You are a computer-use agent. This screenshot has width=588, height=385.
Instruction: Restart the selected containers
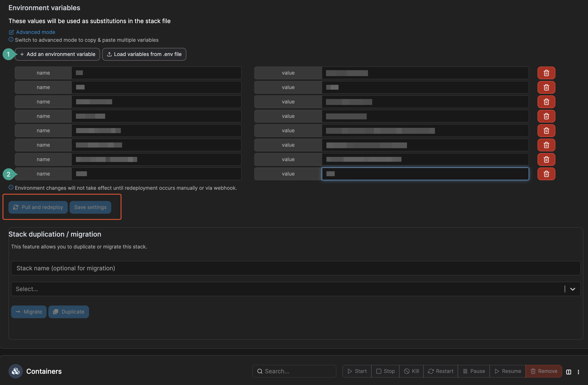point(440,371)
